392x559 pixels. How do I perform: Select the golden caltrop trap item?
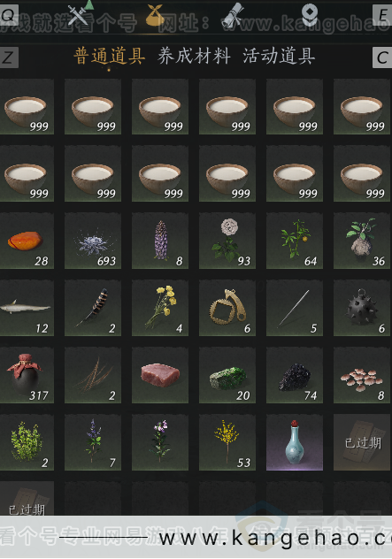pyautogui.click(x=227, y=308)
